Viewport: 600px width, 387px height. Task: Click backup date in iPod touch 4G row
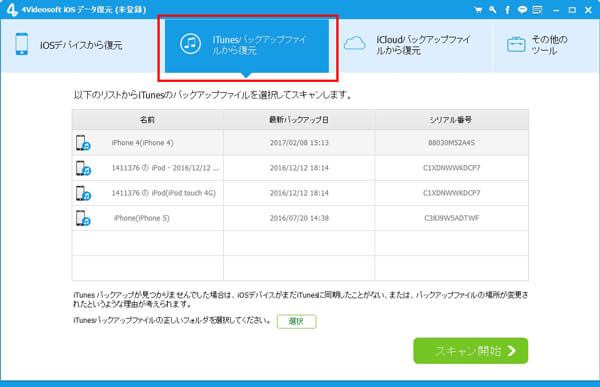pyautogui.click(x=299, y=193)
